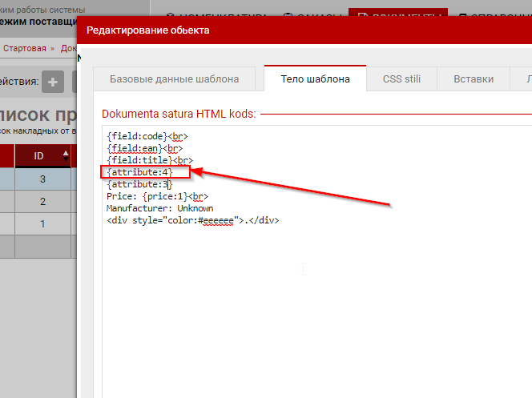Place cursor on the {field:code} line
The height and width of the screenshot is (398, 532).
[x=136, y=136]
